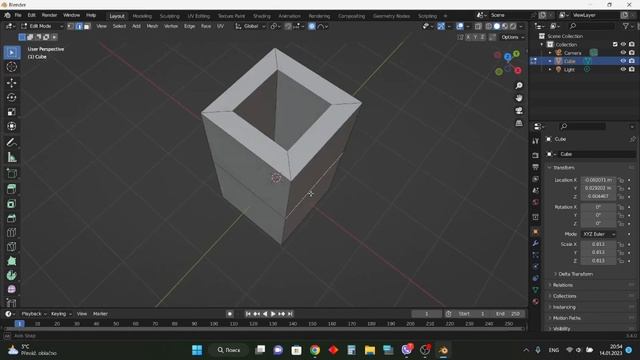Open the Mesh menu in viewport header
This screenshot has width=640, height=360.
152,26
